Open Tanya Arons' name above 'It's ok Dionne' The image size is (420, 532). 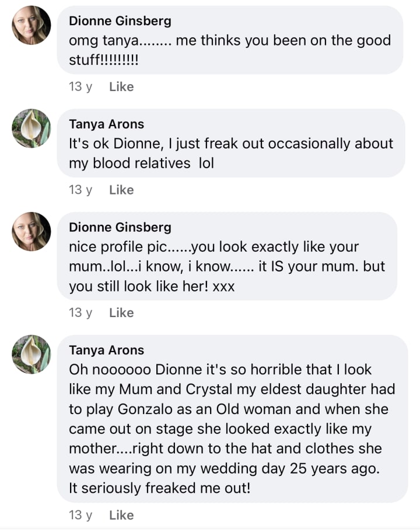point(106,124)
